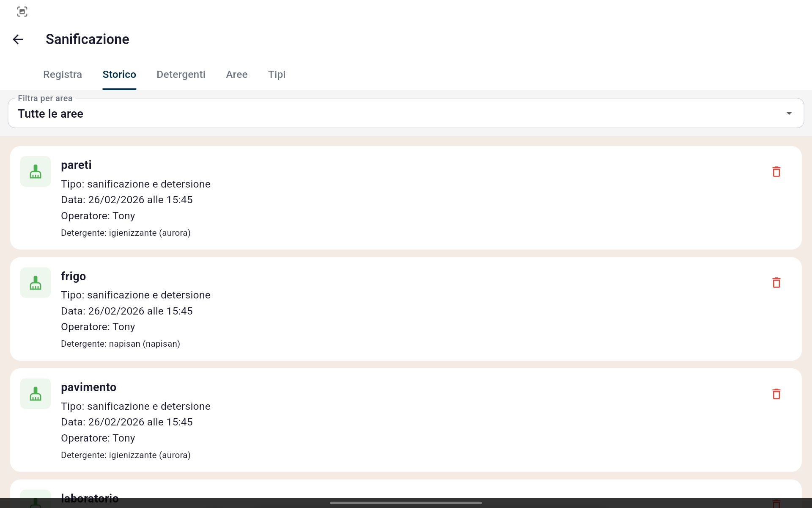This screenshot has width=812, height=508.
Task: Click the broom icon next to pavimento
Action: coord(36,394)
